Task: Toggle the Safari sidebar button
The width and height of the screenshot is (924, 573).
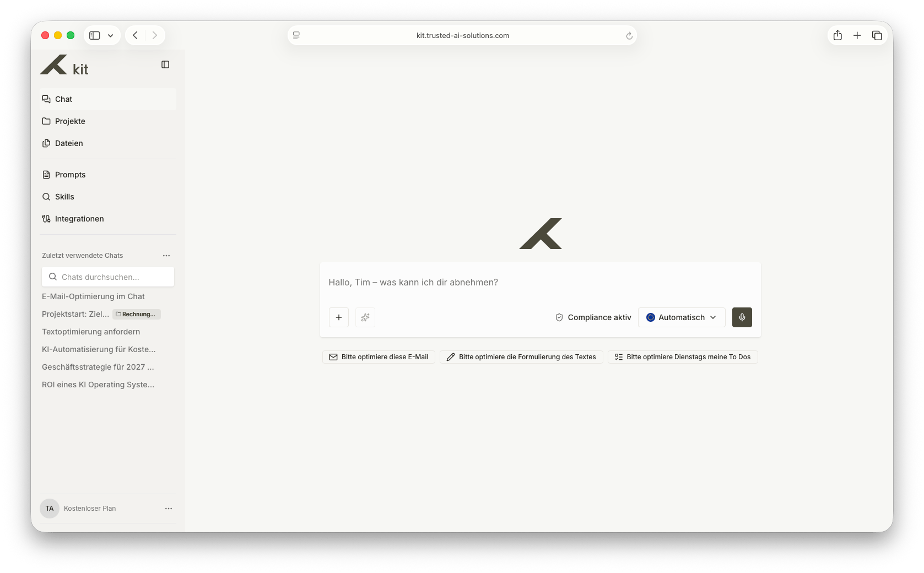Action: coord(95,35)
